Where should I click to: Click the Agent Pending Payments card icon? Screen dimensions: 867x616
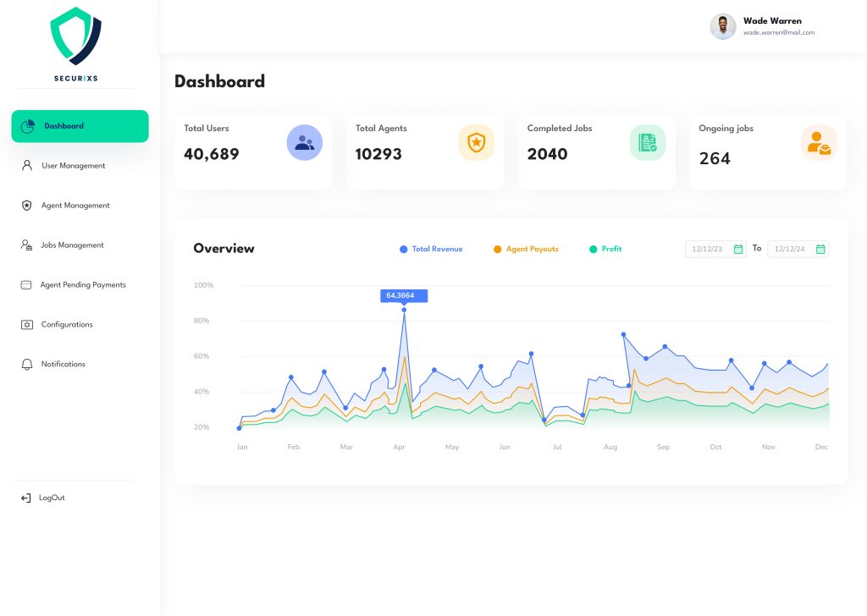(x=26, y=285)
